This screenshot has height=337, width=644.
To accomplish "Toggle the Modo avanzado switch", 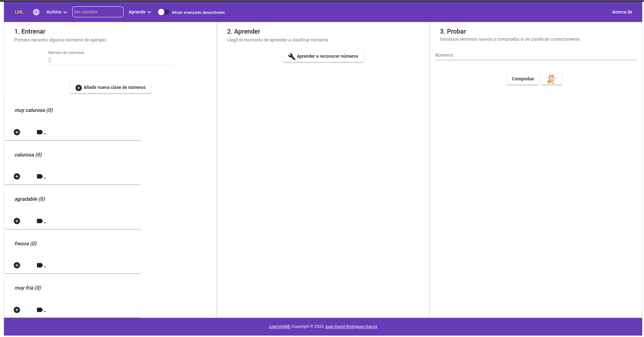I will coord(163,12).
